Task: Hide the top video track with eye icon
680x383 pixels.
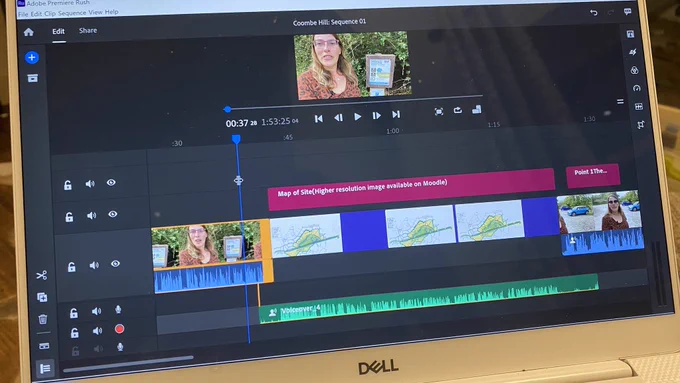Action: coord(111,183)
